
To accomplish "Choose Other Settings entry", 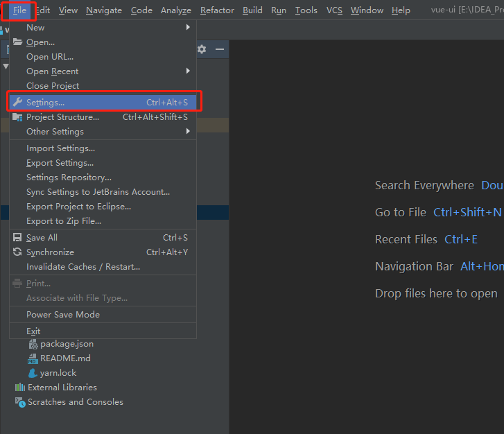I will [103, 132].
